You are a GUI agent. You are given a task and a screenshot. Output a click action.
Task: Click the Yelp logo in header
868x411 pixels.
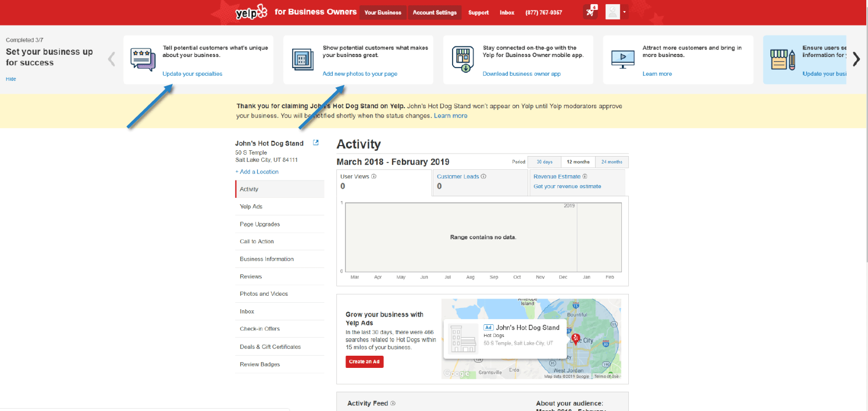pyautogui.click(x=251, y=12)
